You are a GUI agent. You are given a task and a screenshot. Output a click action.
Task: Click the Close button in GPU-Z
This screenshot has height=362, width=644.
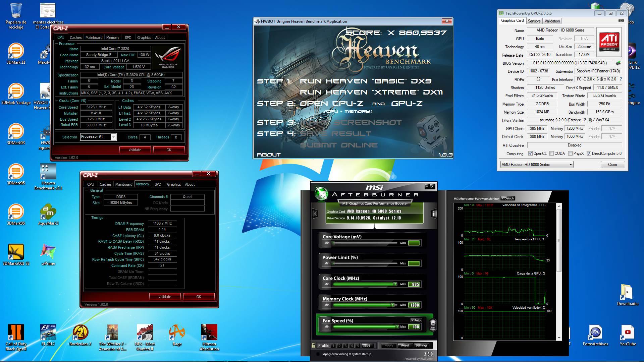[612, 165]
